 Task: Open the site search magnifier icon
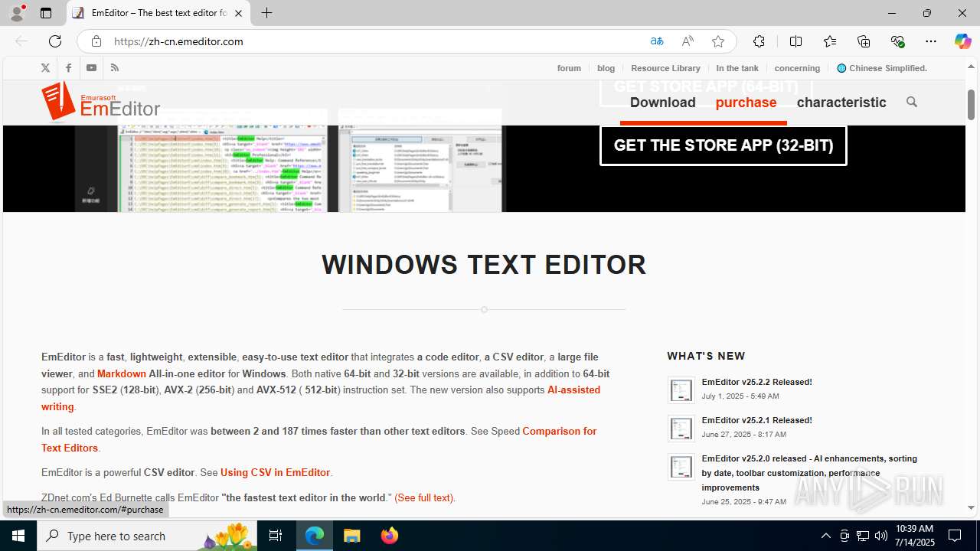tap(911, 102)
